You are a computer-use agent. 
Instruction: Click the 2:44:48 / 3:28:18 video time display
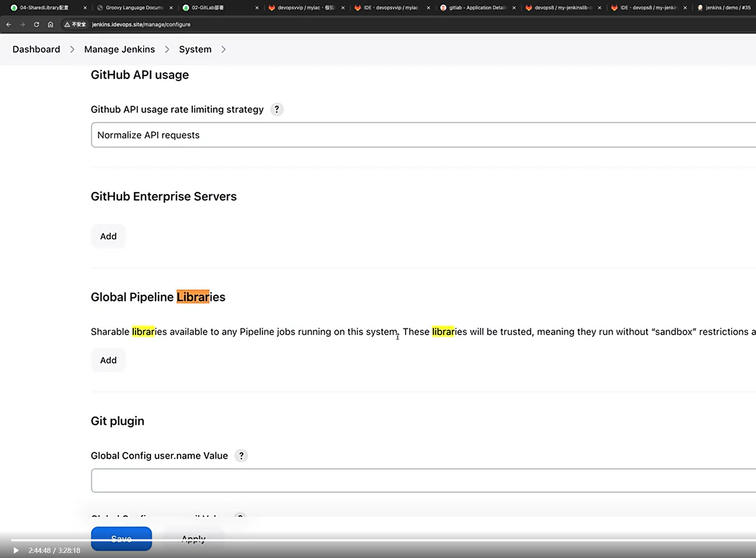[x=54, y=551]
